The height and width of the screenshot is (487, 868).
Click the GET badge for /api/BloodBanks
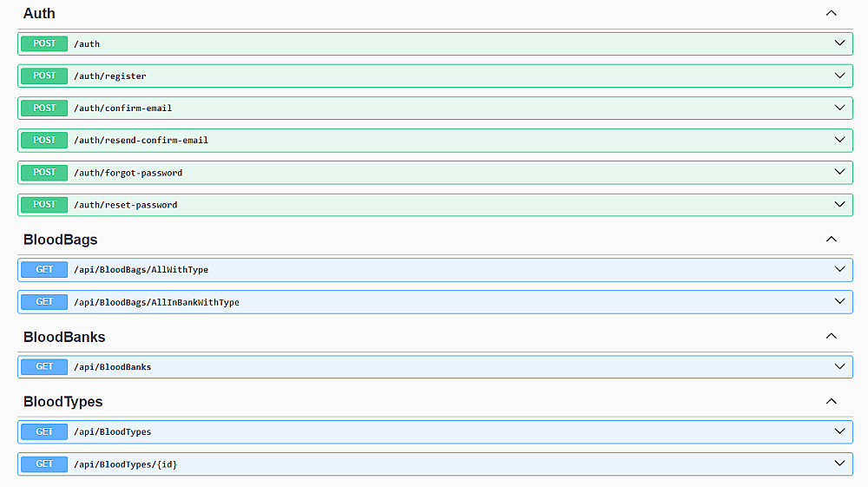pos(44,367)
